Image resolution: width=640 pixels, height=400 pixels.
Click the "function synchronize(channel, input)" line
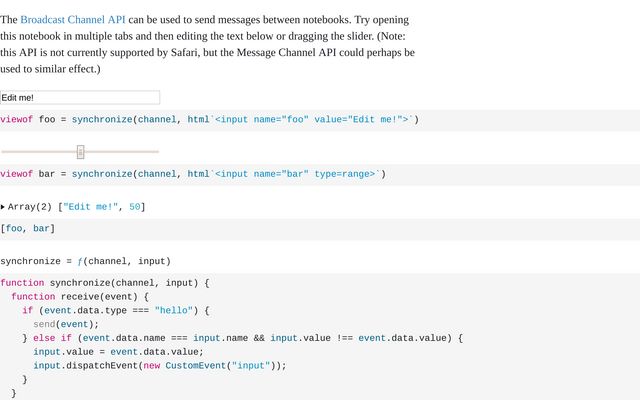coord(105,283)
